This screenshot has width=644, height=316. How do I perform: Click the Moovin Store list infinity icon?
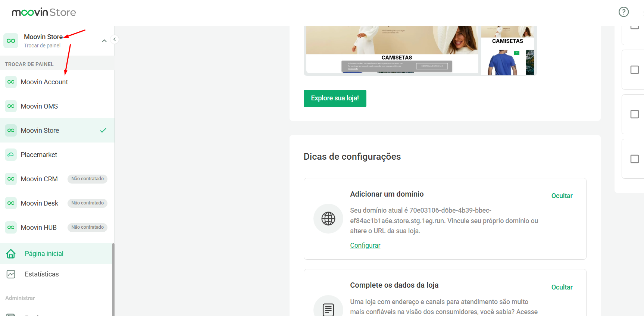pos(11,130)
